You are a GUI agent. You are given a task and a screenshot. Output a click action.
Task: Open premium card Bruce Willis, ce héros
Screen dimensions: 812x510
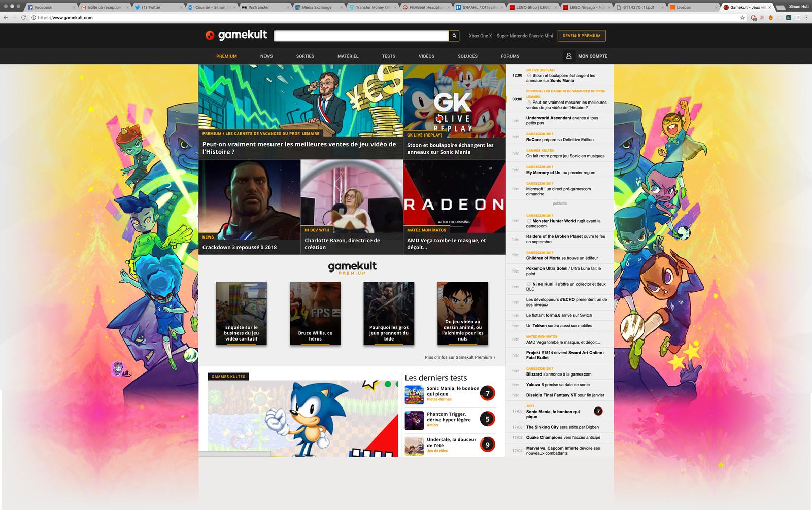click(x=315, y=314)
